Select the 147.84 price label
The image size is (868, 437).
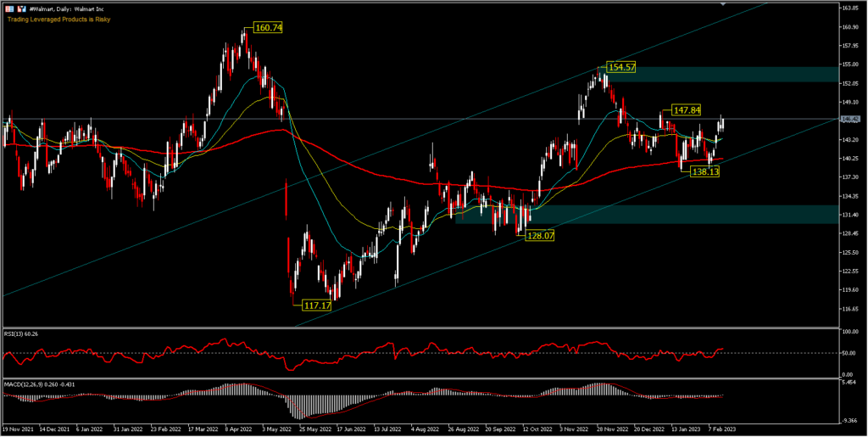pyautogui.click(x=687, y=110)
